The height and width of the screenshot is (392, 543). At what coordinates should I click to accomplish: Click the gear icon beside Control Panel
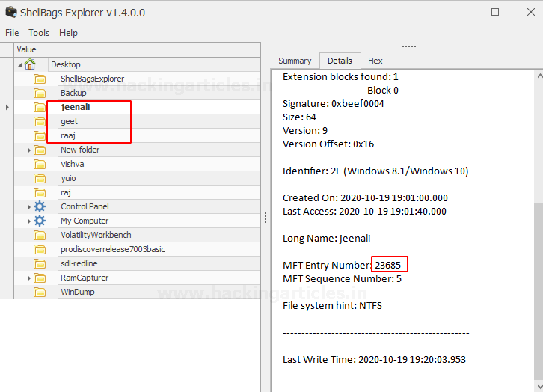(40, 206)
